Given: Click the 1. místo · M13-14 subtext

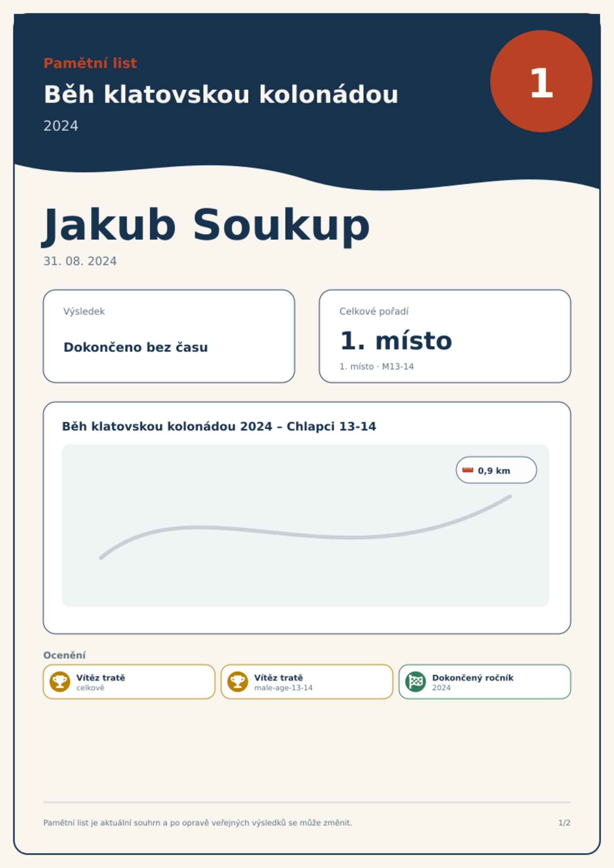Looking at the screenshot, I should [x=377, y=366].
